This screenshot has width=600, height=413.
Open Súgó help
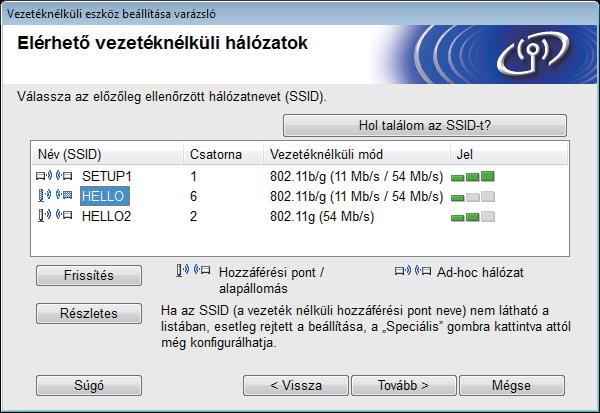point(89,385)
